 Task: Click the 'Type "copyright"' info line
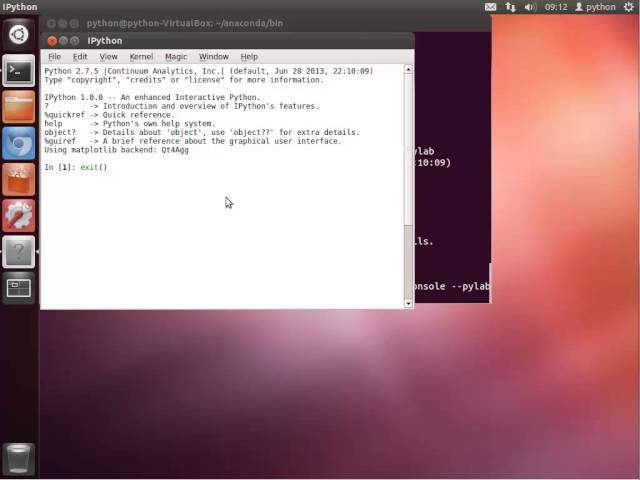click(184, 80)
